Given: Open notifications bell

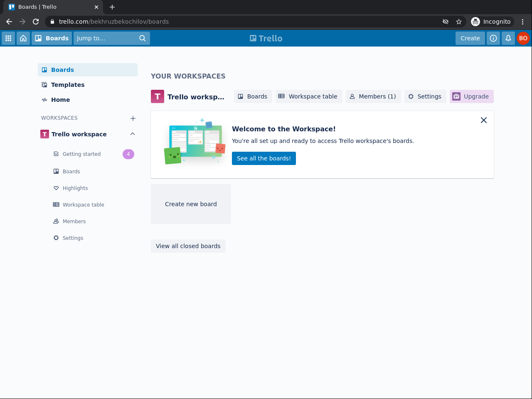Looking at the screenshot, I should tap(508, 38).
